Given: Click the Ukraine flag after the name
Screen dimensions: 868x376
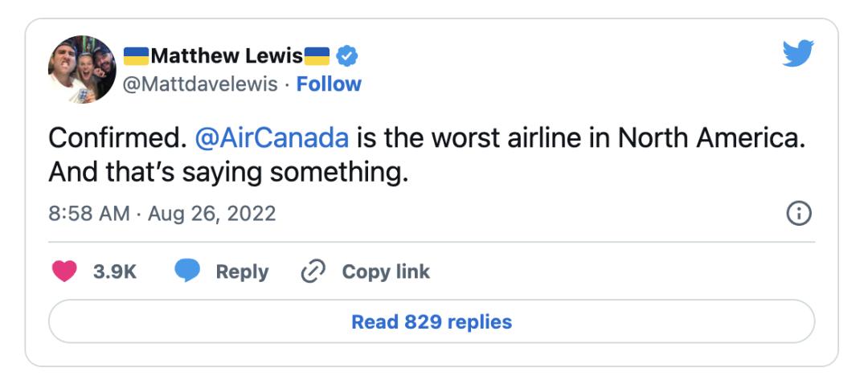Looking at the screenshot, I should (x=317, y=56).
